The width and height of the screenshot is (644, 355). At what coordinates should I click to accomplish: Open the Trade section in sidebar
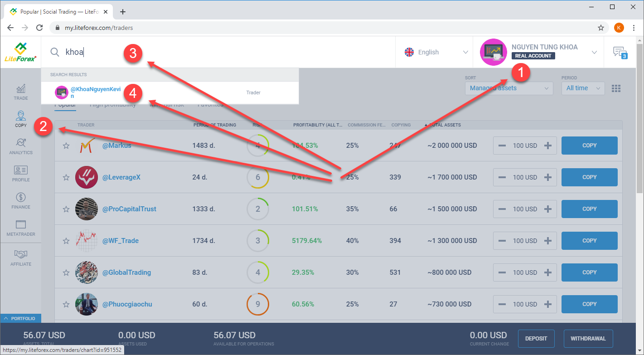(x=20, y=91)
